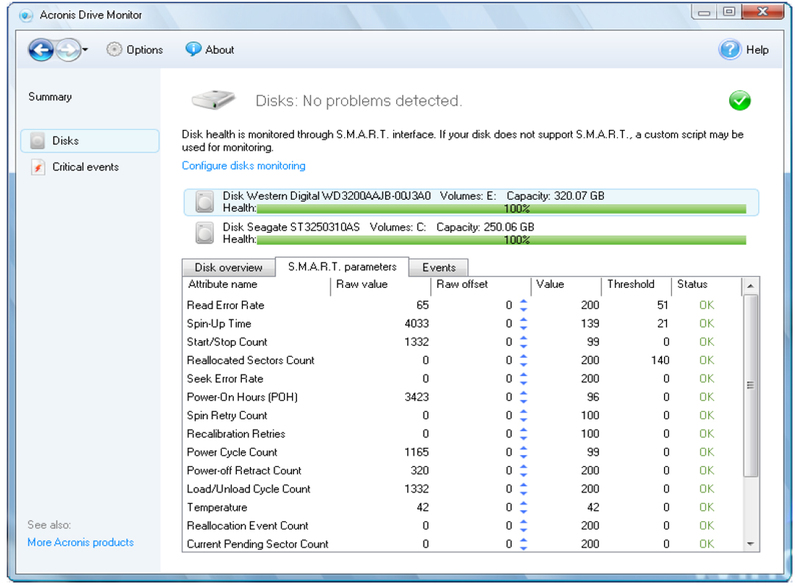Sort by Value column header

[x=566, y=285]
